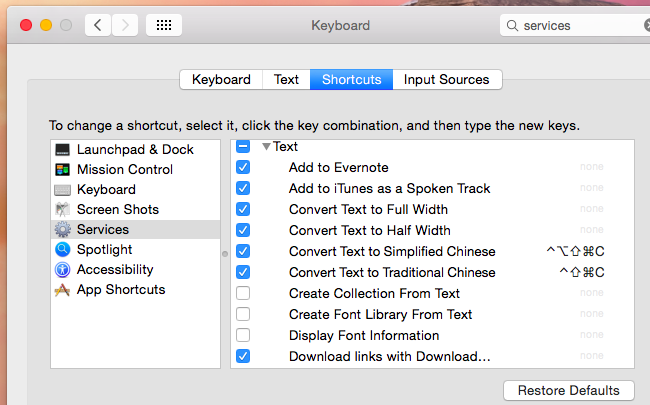
Task: Select the Add to Evernote row
Action: (432, 167)
